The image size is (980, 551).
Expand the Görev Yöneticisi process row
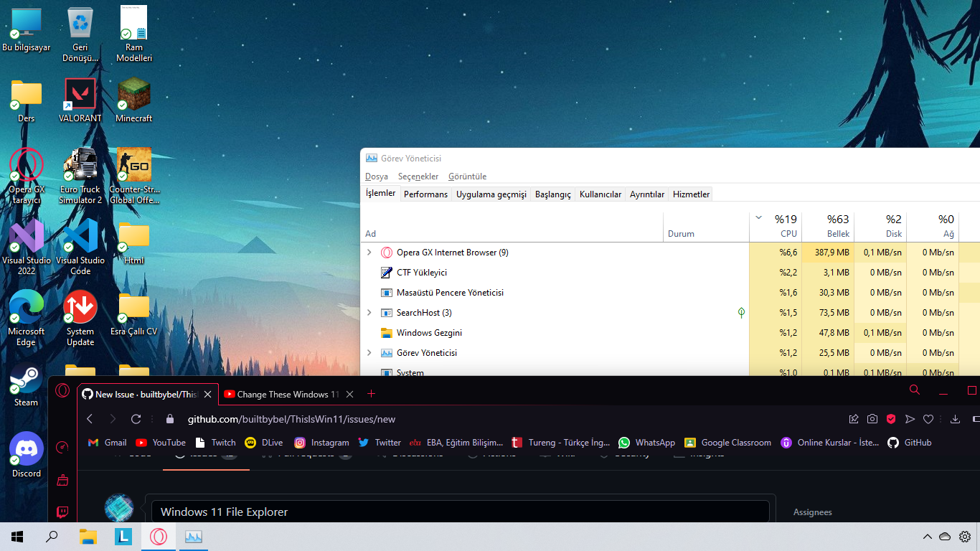[369, 353]
